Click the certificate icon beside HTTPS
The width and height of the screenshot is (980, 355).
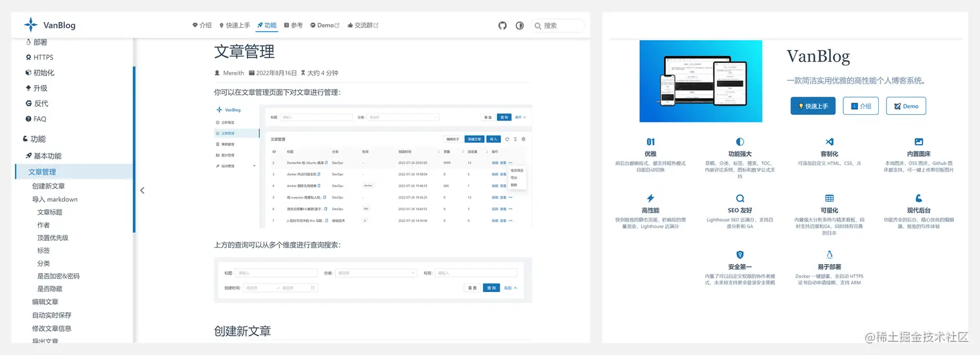[x=28, y=57]
